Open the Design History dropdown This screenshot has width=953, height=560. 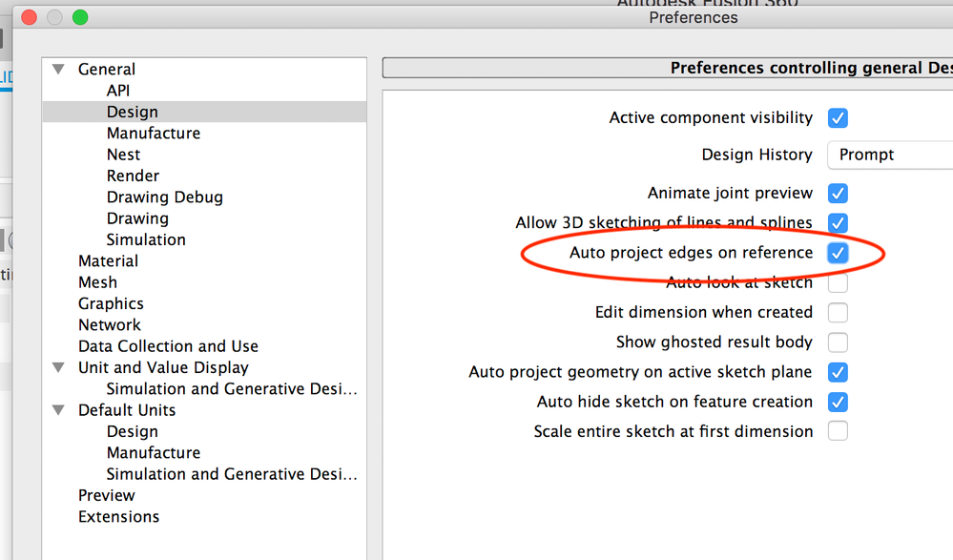(x=890, y=156)
